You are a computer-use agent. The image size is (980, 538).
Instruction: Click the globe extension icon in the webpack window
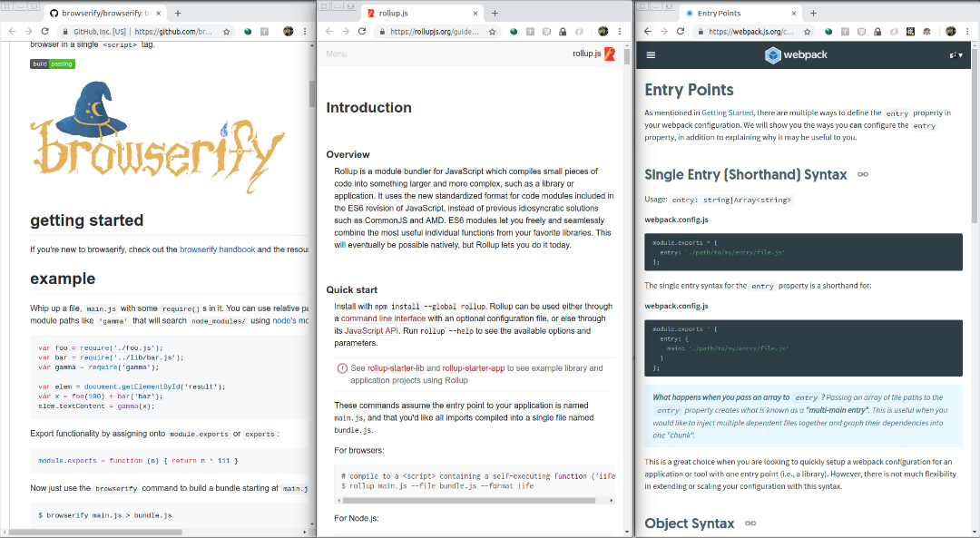coord(828,31)
